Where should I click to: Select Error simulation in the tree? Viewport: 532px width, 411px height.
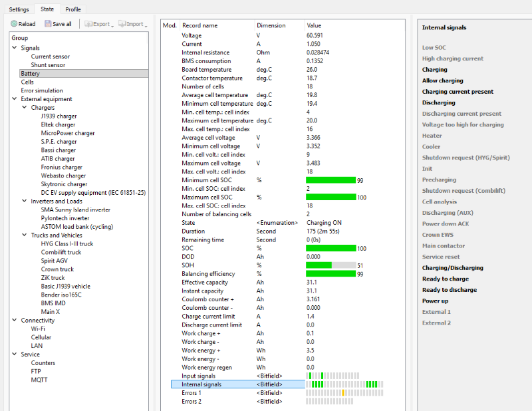click(42, 90)
